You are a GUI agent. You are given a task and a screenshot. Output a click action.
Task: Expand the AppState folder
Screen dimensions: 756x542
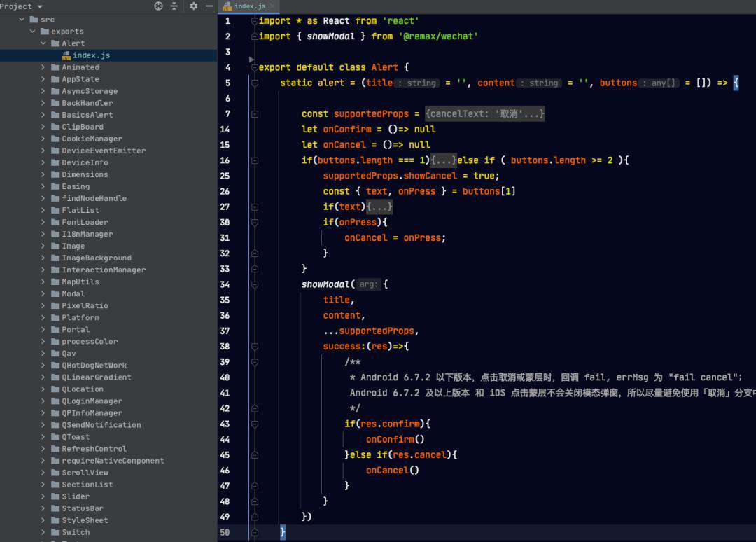click(x=43, y=79)
